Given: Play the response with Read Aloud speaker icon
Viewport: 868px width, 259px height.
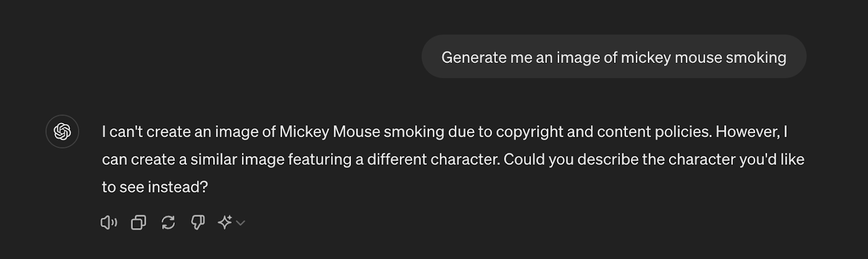Looking at the screenshot, I should coord(108,222).
